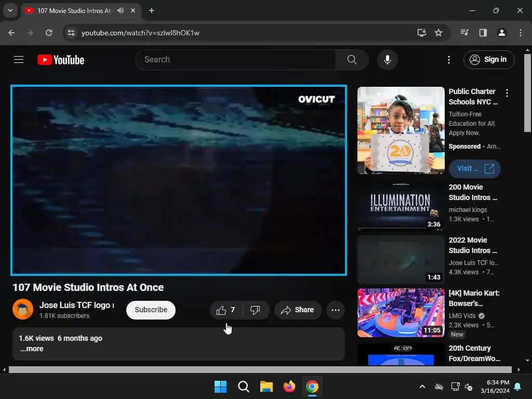Open the Jose Luis TCF logo channel name
The image size is (532, 399).
[x=76, y=305]
